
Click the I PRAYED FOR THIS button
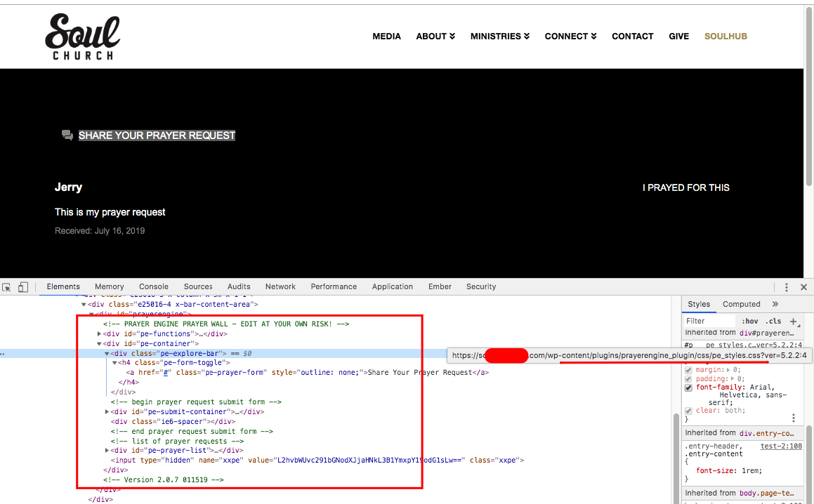[685, 188]
